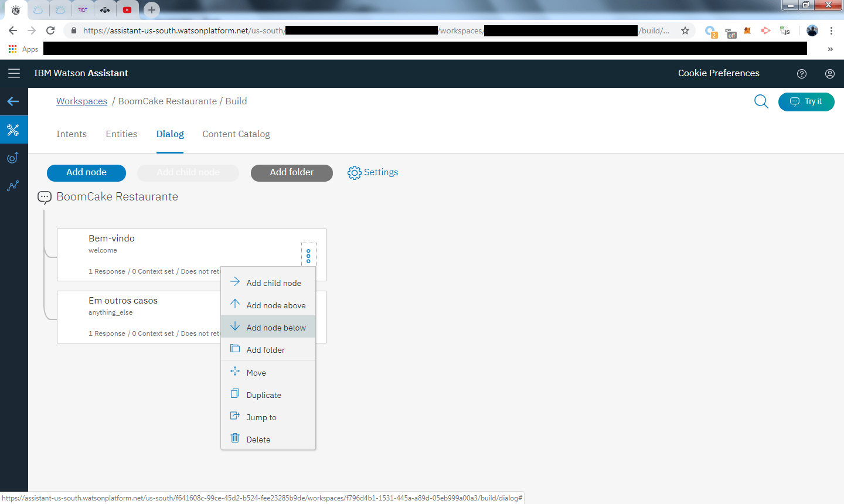Show more bookmarks chevron
This screenshot has height=504, width=844.
(x=830, y=49)
